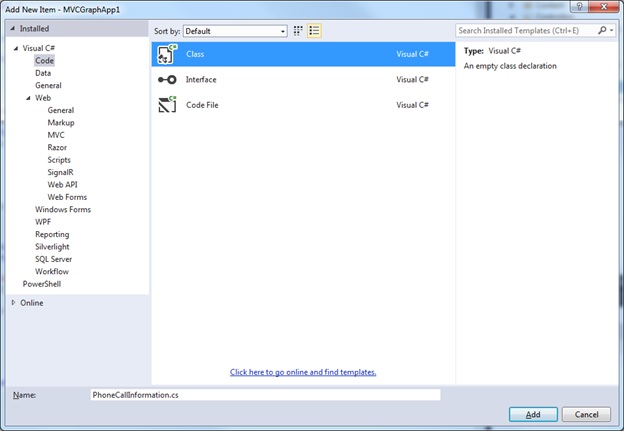Image resolution: width=624 pixels, height=431 pixels.
Task: Select the Data category
Action: click(x=43, y=73)
